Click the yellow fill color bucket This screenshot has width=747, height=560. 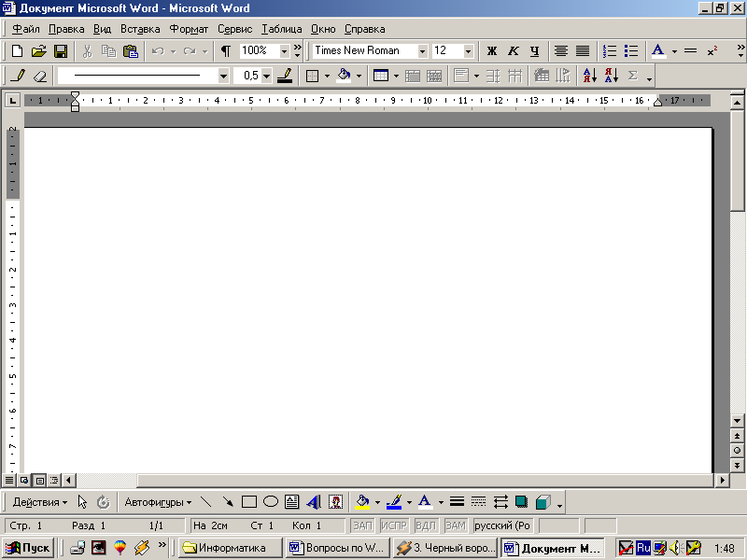pos(362,502)
